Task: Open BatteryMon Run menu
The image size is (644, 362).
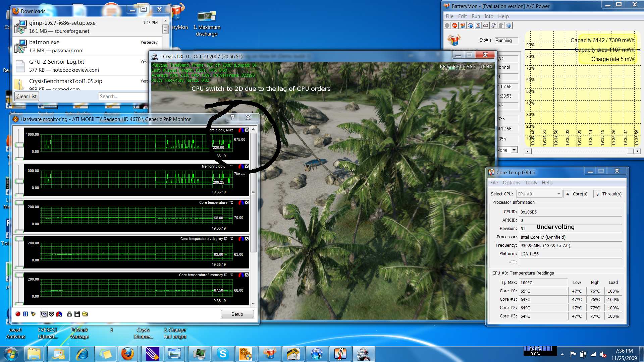Action: click(476, 16)
